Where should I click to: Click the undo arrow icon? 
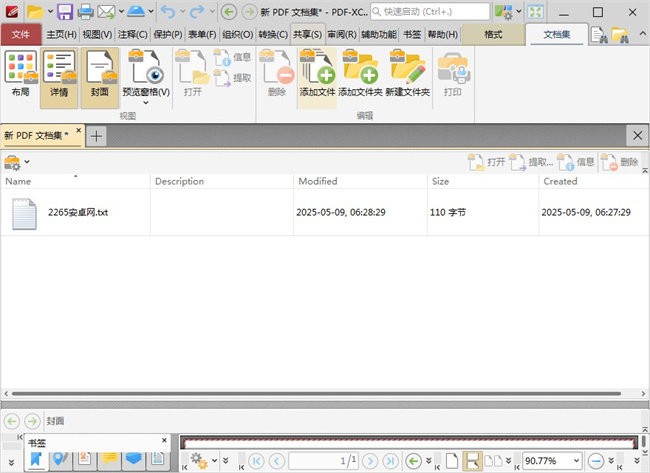(168, 12)
